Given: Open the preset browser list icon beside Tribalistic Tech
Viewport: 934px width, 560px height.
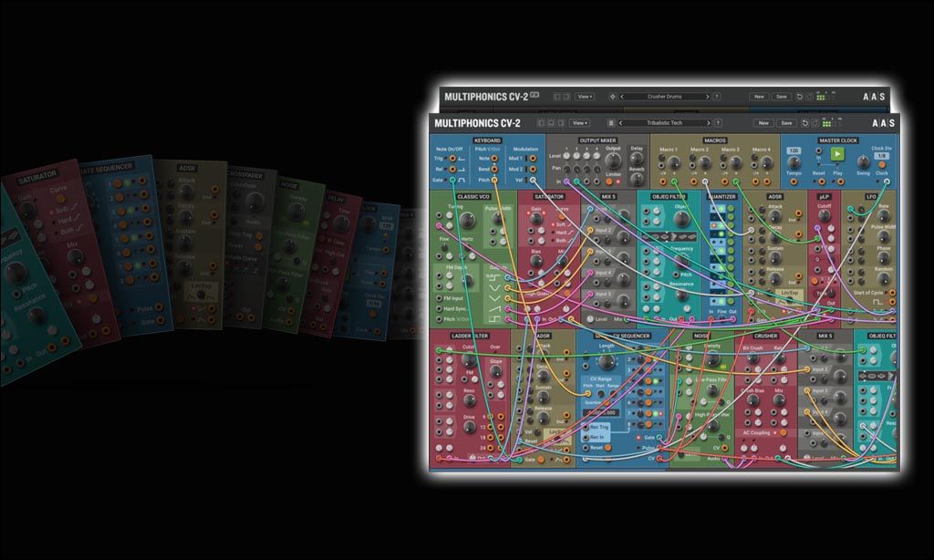Looking at the screenshot, I should click(x=610, y=123).
